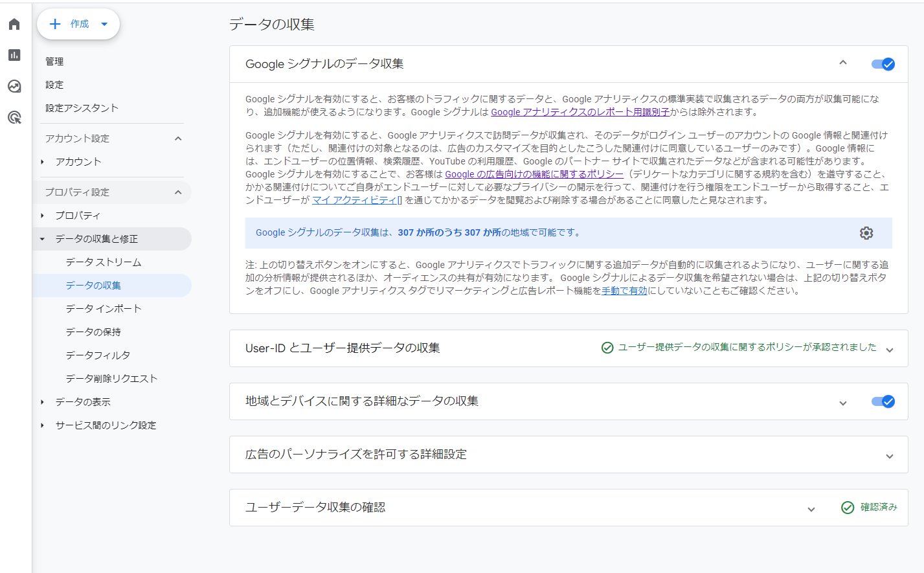The height and width of the screenshot is (573, 924).
Task: Click the green check next to 確認済み
Action: click(x=848, y=508)
